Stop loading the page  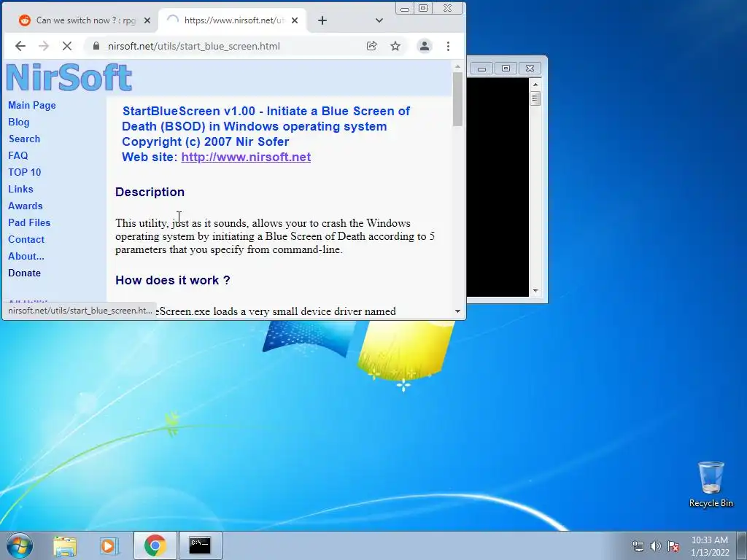coord(67,46)
